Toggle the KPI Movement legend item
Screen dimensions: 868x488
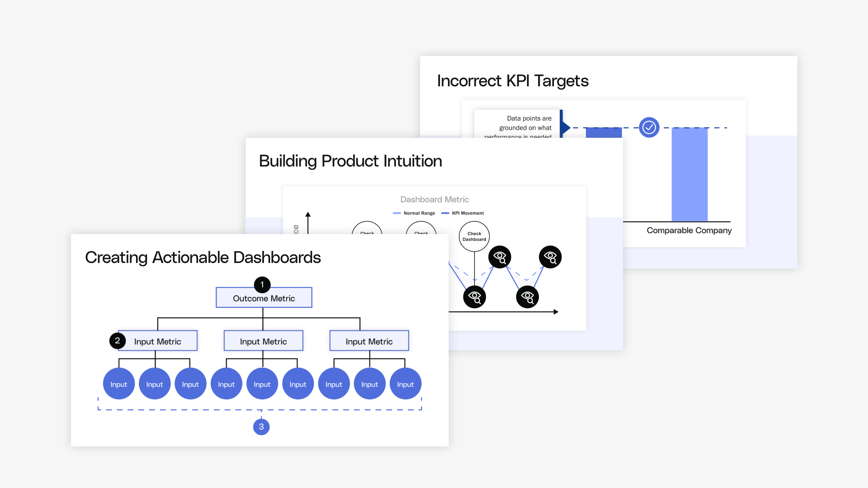tap(462, 213)
